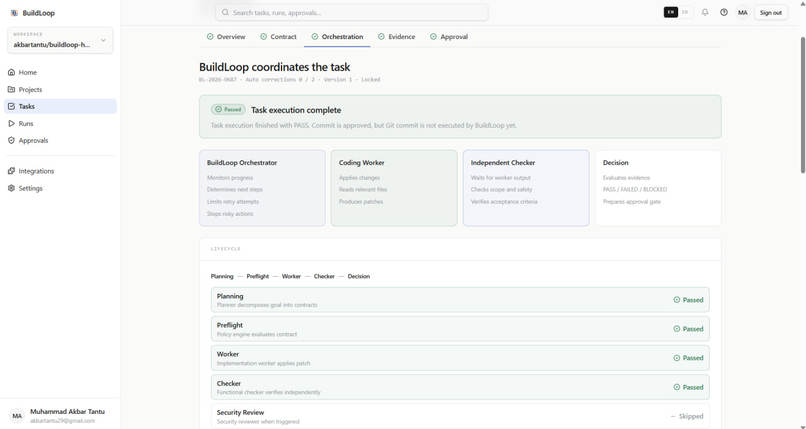Select the Decision card heading
The width and height of the screenshot is (806, 429).
coord(615,162)
